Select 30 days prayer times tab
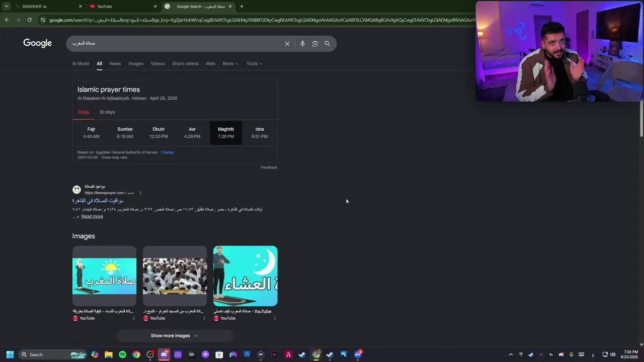The width and height of the screenshot is (644, 362). [x=107, y=112]
